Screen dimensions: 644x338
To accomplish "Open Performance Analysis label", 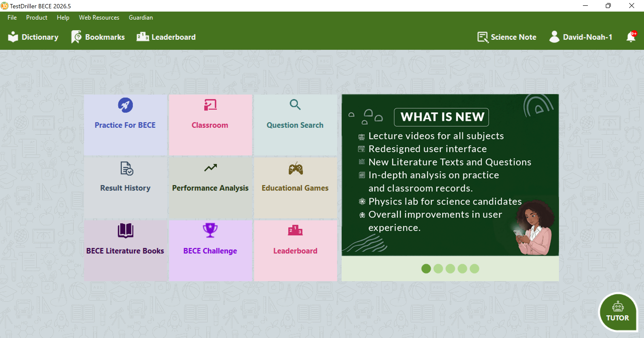I will [x=210, y=188].
